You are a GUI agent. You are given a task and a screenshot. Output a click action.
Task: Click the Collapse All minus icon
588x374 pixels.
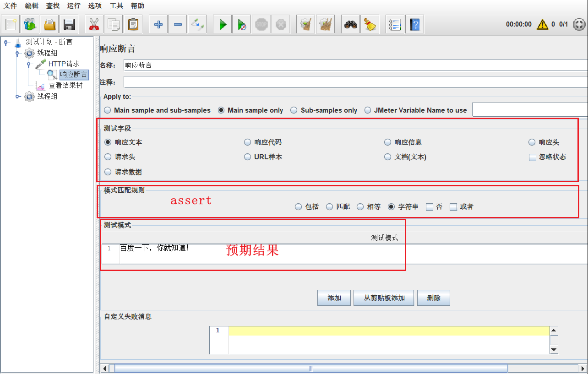177,24
